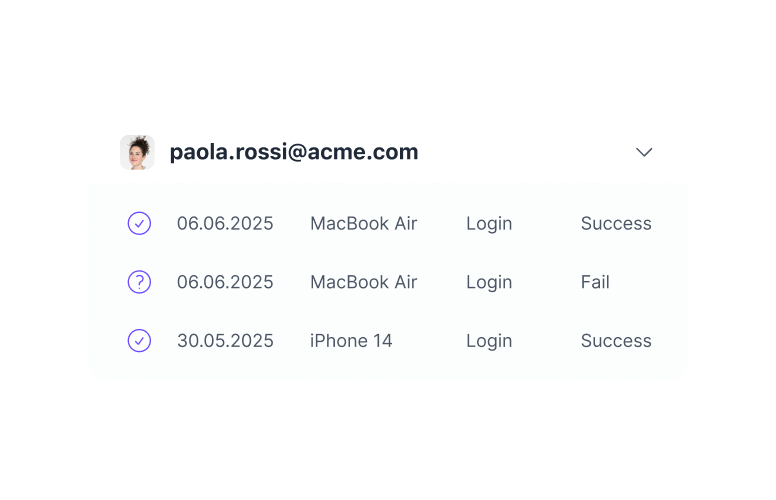The height and width of the screenshot is (500, 776).
Task: Click the iPhone 14 device label
Action: [351, 341]
